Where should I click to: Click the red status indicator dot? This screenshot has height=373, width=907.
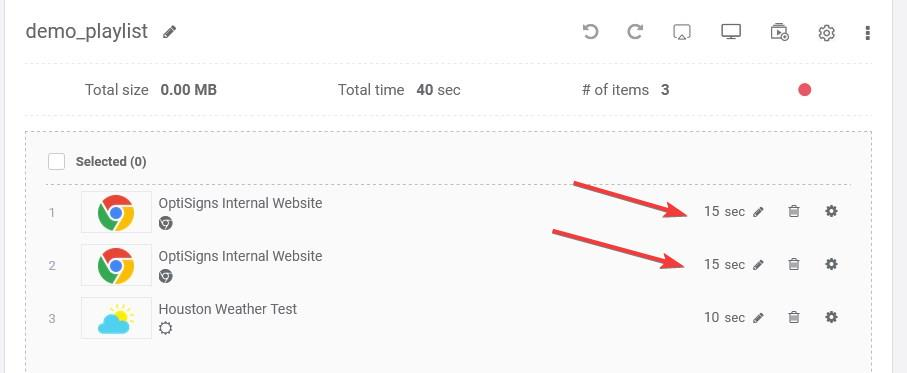click(x=805, y=90)
